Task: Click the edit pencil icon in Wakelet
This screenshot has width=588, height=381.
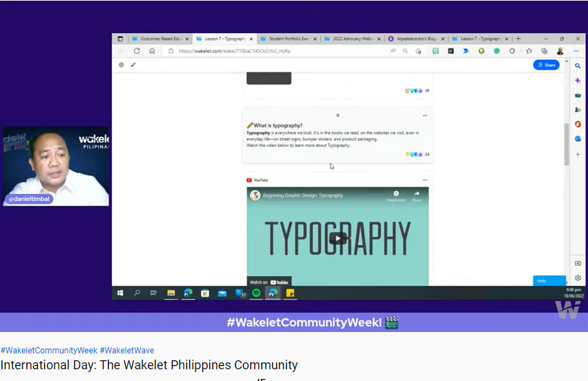Action: (133, 65)
